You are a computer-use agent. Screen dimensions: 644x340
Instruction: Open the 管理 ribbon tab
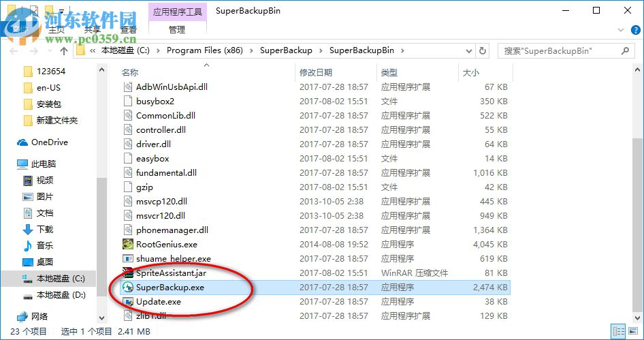point(177,29)
